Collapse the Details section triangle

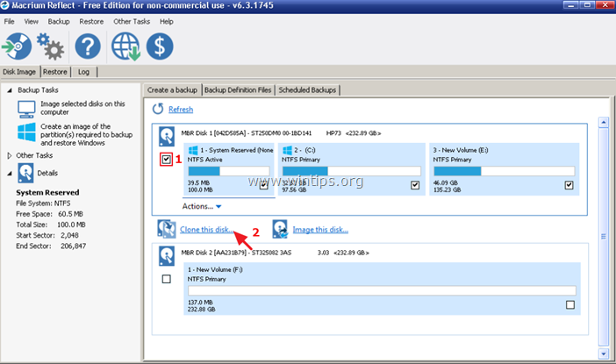(x=10, y=174)
